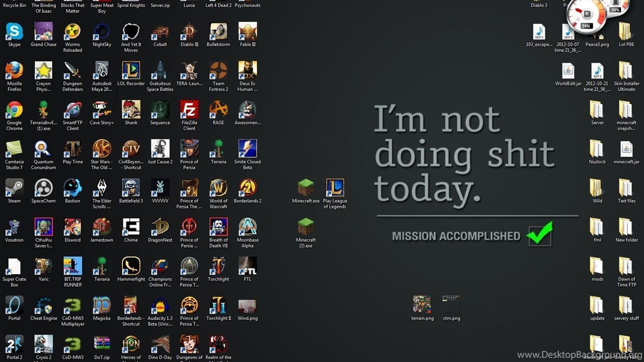
Task: Click the Cave Story+ icon
Action: pyautogui.click(x=102, y=110)
